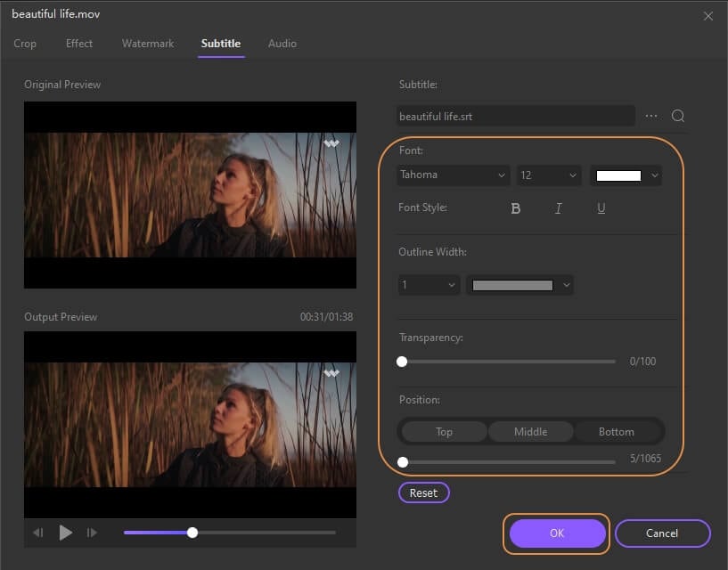728x570 pixels.
Task: Cancel the subtitle dialog
Action: (663, 533)
